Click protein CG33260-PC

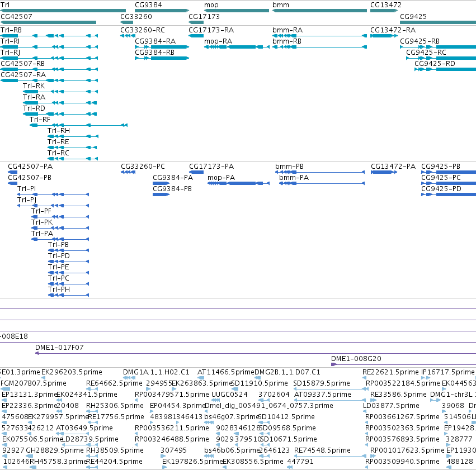click(x=128, y=172)
